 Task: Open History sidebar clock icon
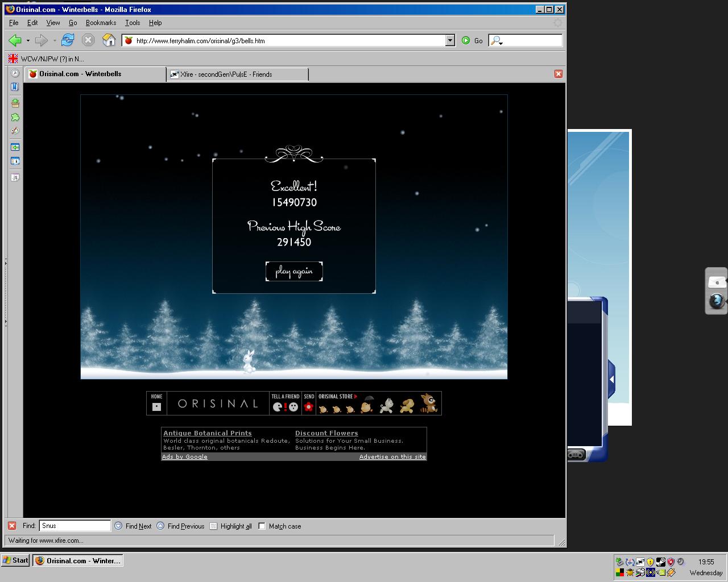[x=15, y=73]
